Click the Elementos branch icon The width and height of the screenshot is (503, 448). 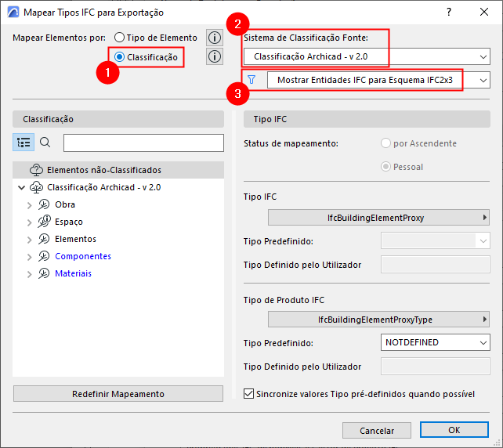pos(44,239)
